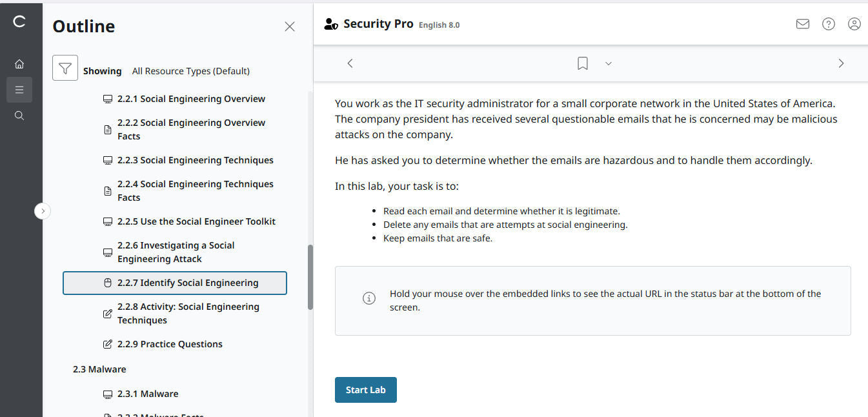This screenshot has width=868, height=417.
Task: Click the Home icon in the sidebar
Action: (x=19, y=63)
